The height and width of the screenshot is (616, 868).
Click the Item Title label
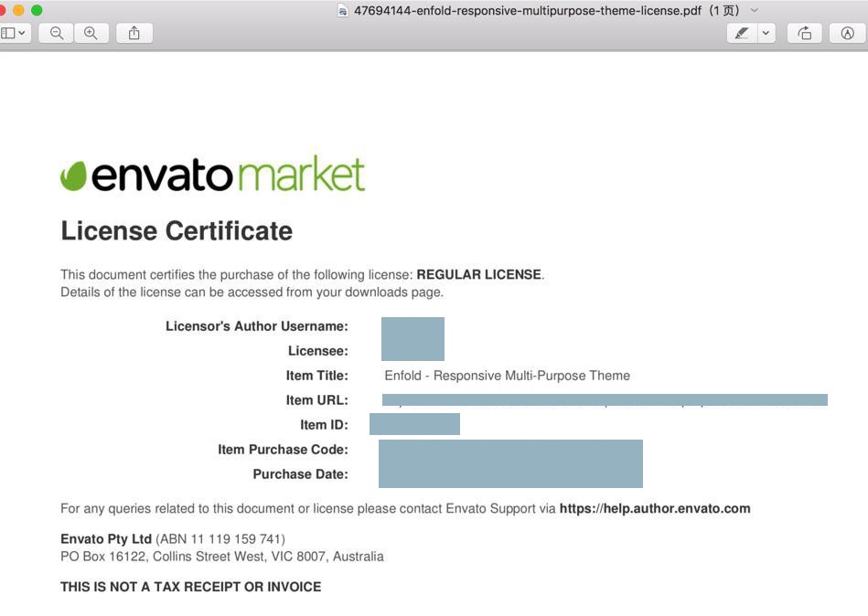316,376
